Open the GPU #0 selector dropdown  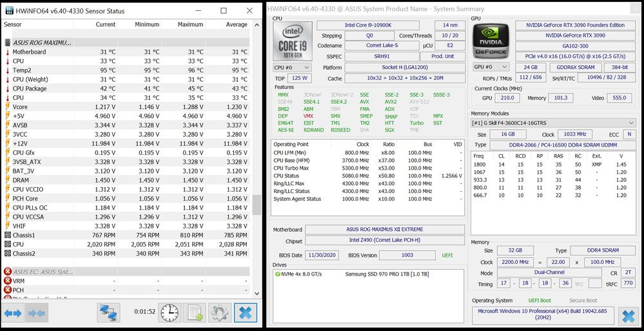pos(491,66)
